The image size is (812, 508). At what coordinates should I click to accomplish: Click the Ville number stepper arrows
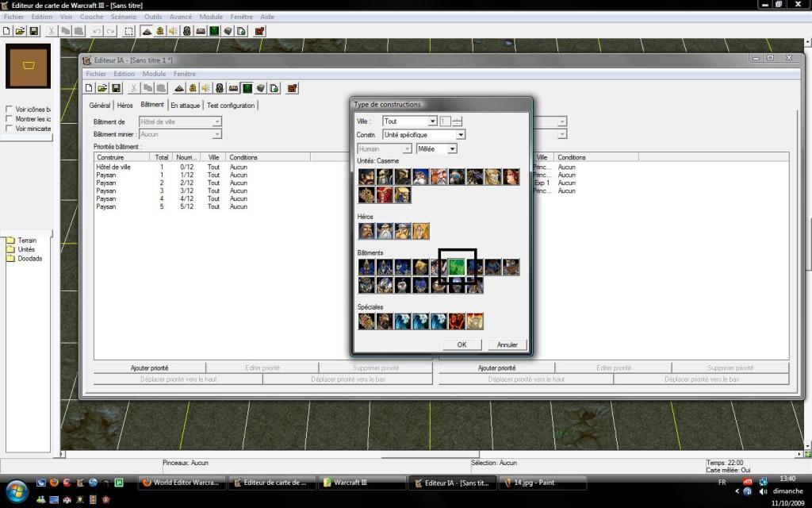457,121
